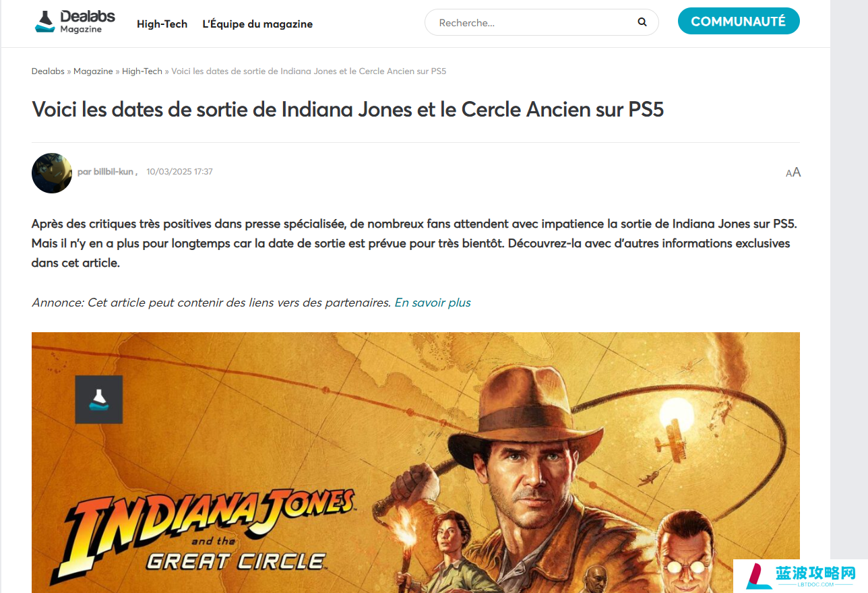The image size is (868, 593).
Task: Go to Dealabs breadcrumb link
Action: click(48, 71)
